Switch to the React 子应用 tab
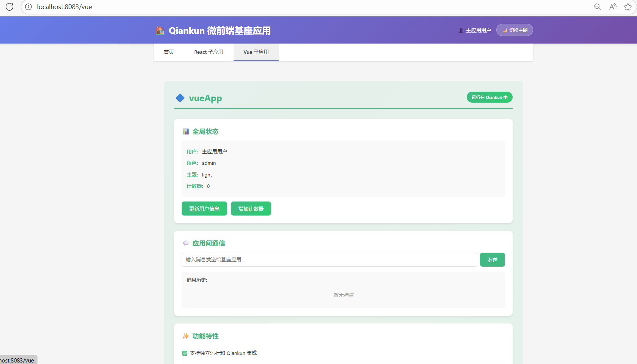 tap(209, 52)
